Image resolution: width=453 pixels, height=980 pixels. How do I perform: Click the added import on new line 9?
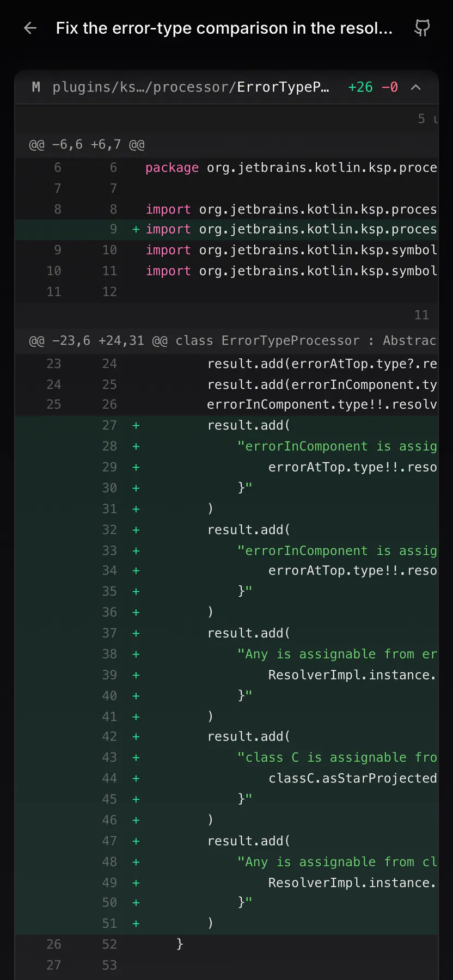pos(291,229)
